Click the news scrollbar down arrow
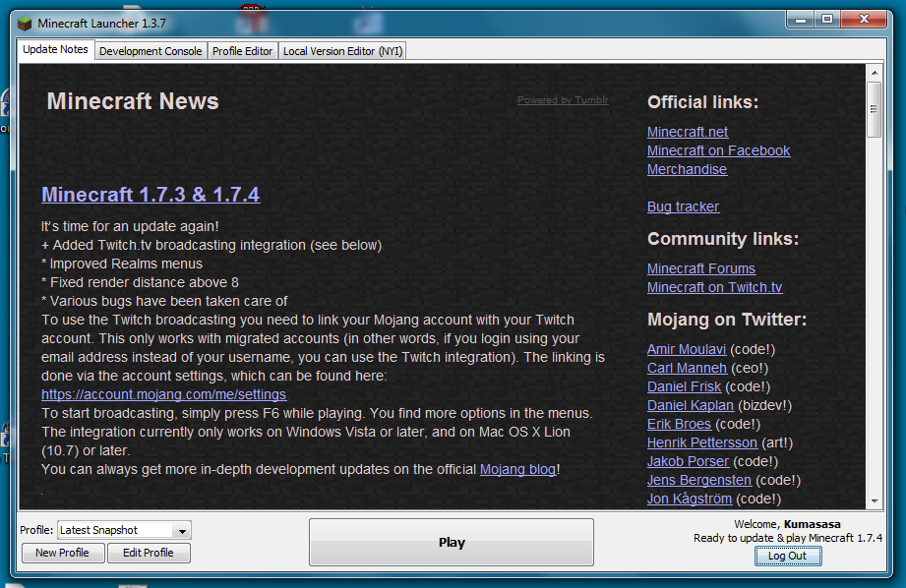The height and width of the screenshot is (588, 906). [x=875, y=500]
